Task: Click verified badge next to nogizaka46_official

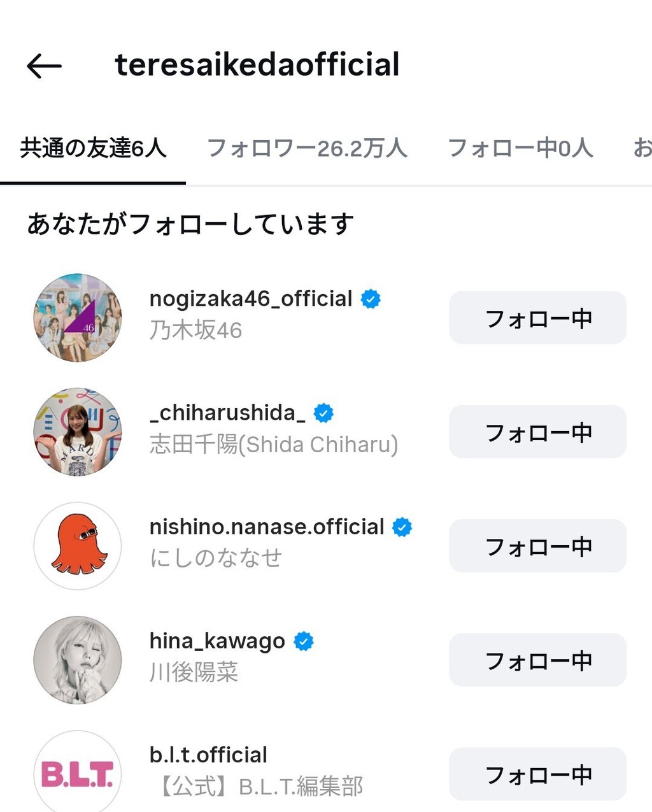Action: [x=371, y=299]
